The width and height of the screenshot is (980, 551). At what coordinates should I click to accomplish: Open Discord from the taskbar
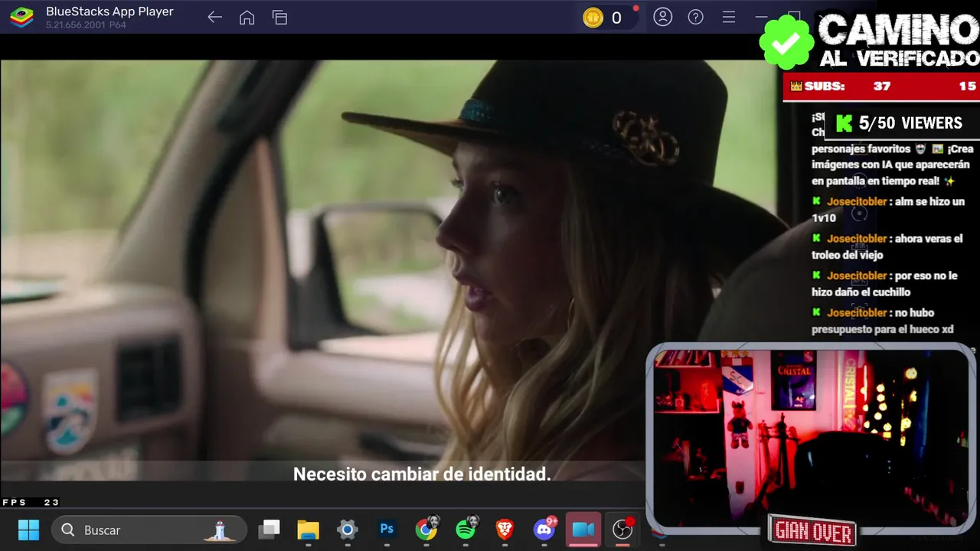click(x=545, y=529)
